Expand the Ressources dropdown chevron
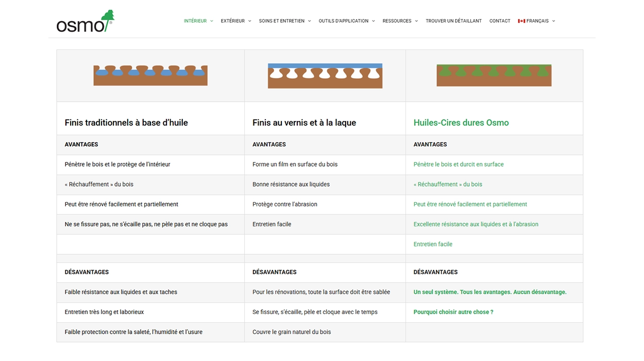The image size is (644, 361). point(416,21)
